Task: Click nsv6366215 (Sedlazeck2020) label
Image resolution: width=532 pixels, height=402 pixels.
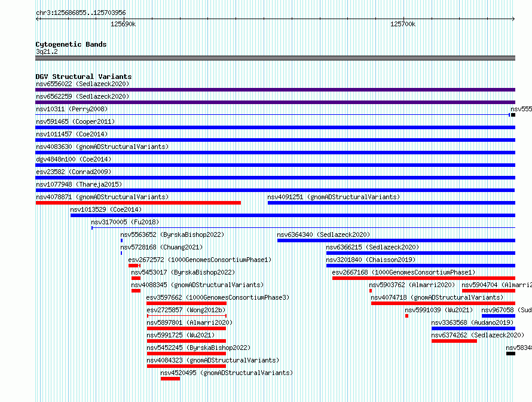Action: [x=372, y=247]
